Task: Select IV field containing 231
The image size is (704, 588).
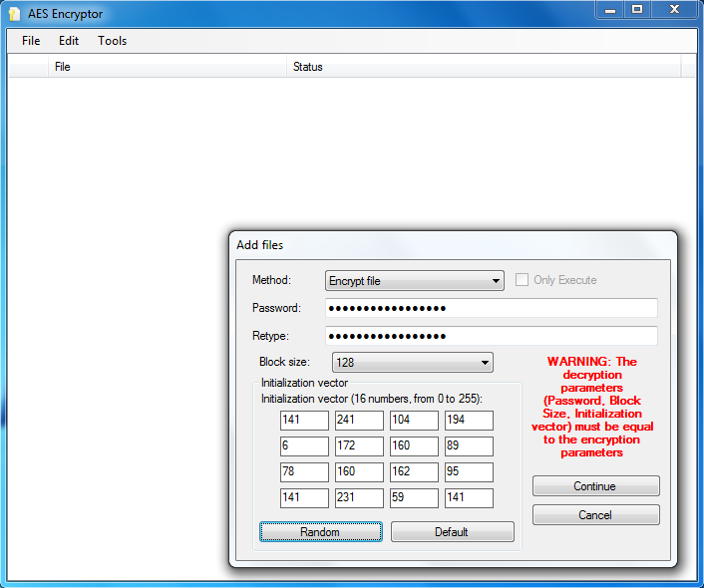Action: (x=359, y=498)
